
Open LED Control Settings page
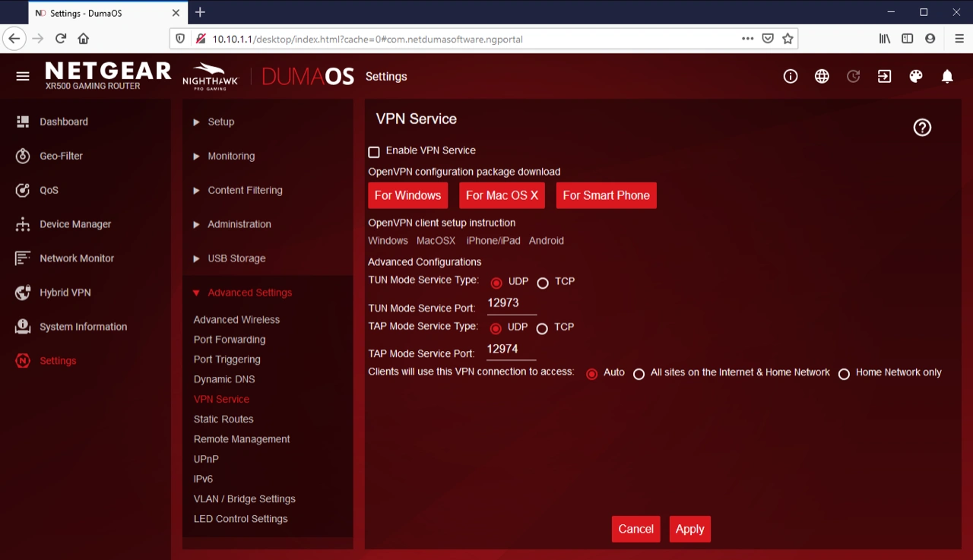point(240,519)
